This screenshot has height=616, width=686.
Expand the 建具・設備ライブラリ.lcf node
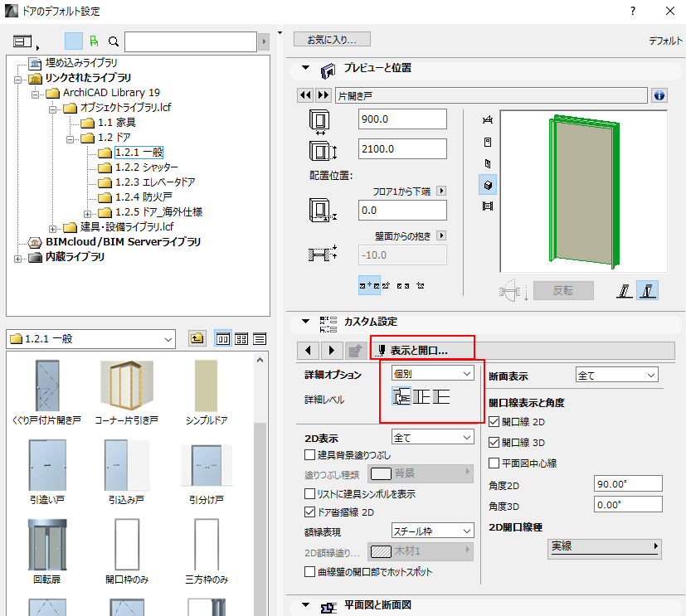pyautogui.click(x=52, y=229)
